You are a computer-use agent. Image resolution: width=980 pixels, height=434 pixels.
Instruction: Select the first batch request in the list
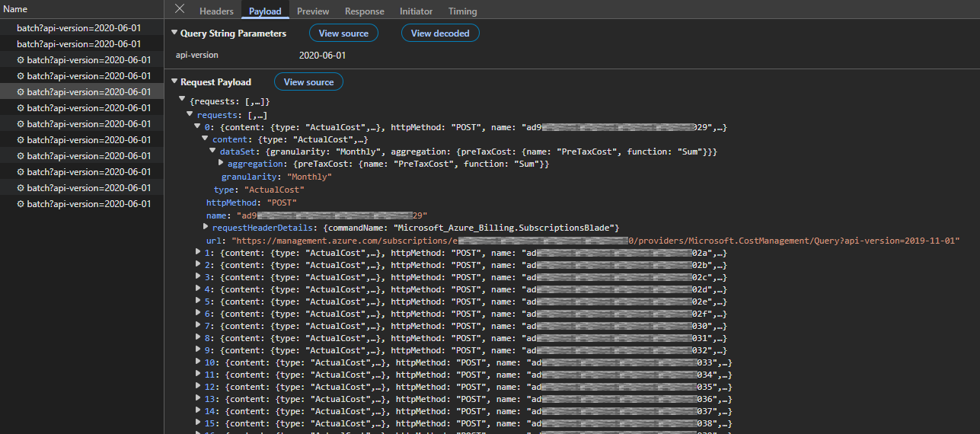(78, 28)
